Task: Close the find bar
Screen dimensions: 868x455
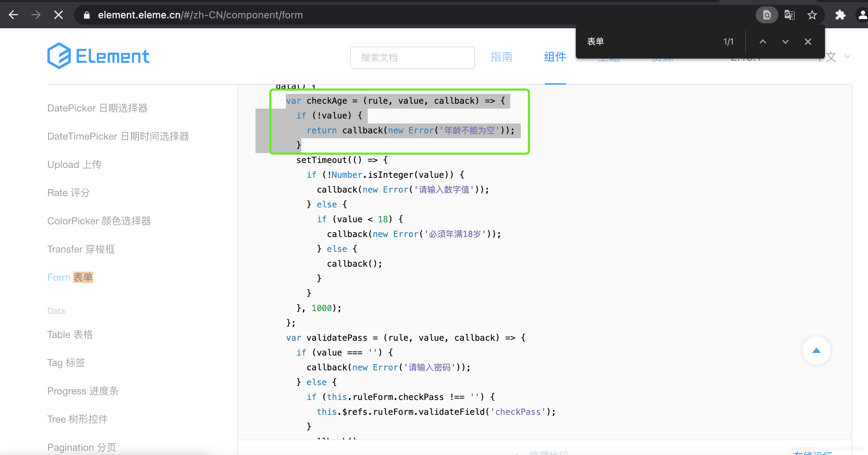Action: [x=808, y=42]
